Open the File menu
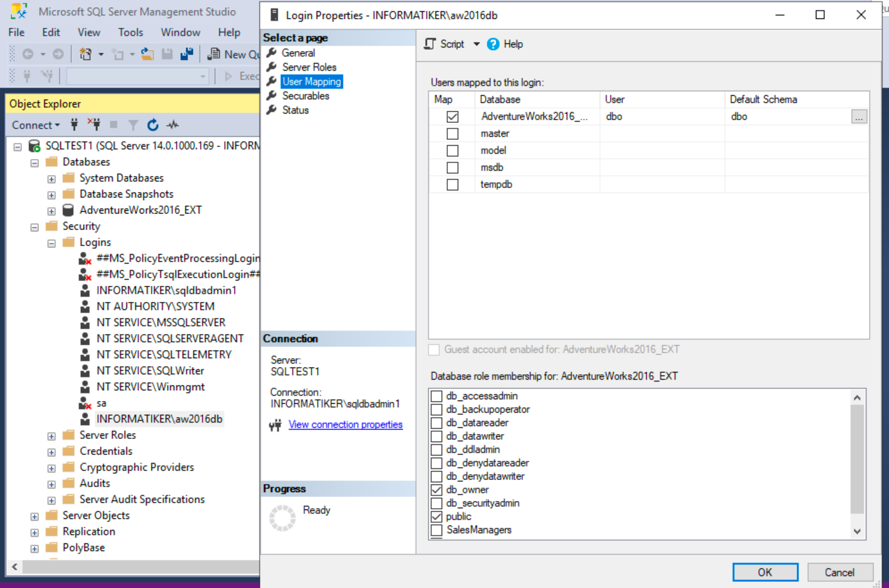This screenshot has width=889, height=588. coord(16,32)
